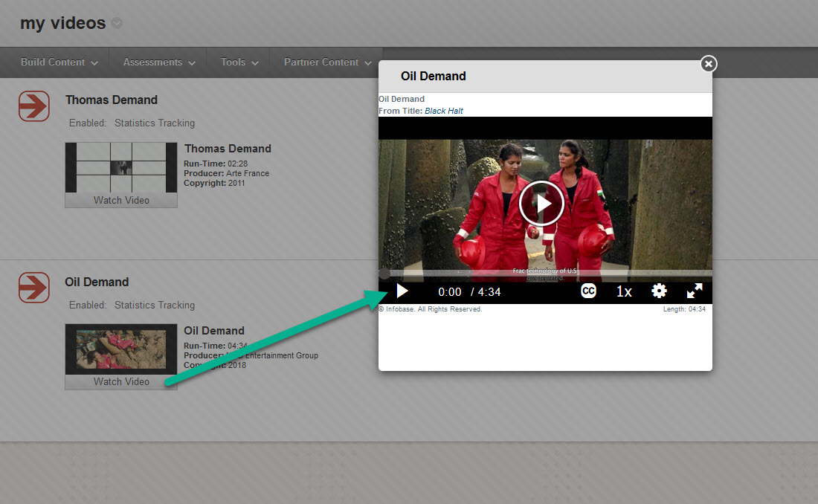Click Run-Time 02:28 text
This screenshot has height=504, width=818.
(216, 164)
